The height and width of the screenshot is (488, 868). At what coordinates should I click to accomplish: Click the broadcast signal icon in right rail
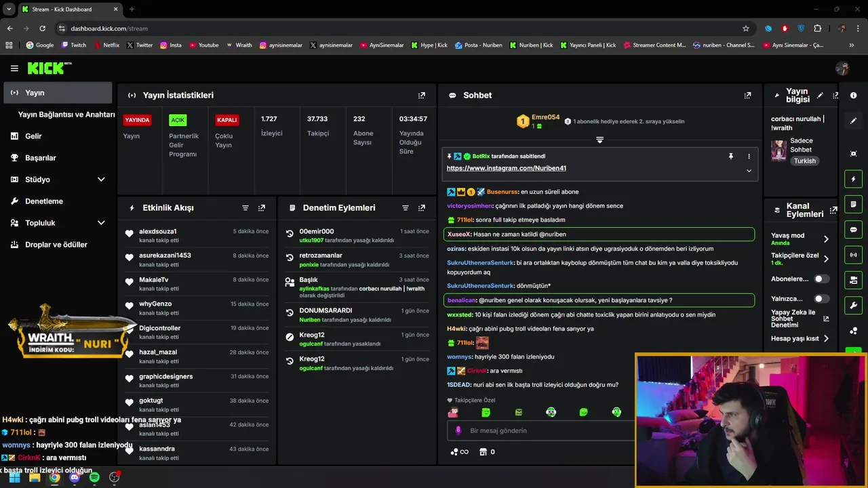[854, 255]
